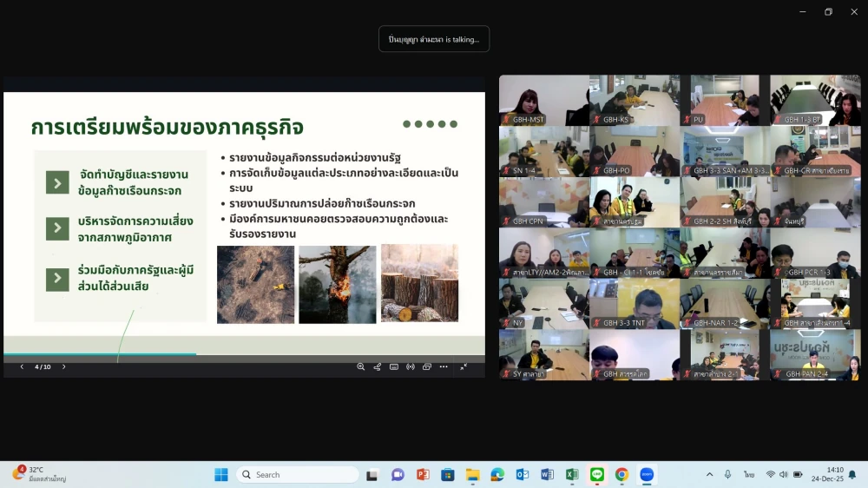Open the volume control in tray
The width and height of the screenshot is (868, 488).
click(x=783, y=475)
